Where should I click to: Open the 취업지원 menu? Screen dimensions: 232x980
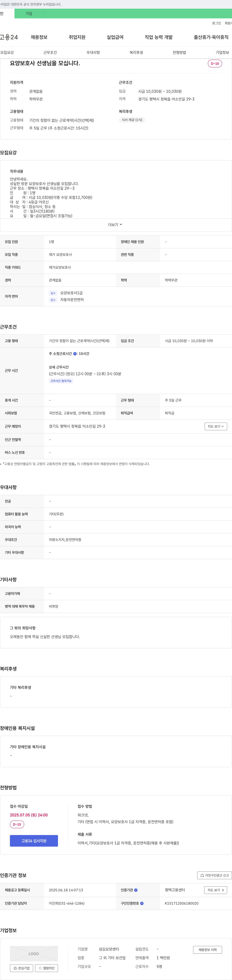(x=77, y=37)
